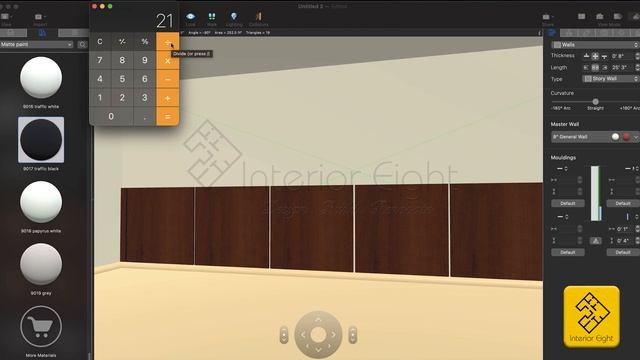This screenshot has width=640, height=360.
Task: Clear the Calculator with the C key
Action: point(100,42)
